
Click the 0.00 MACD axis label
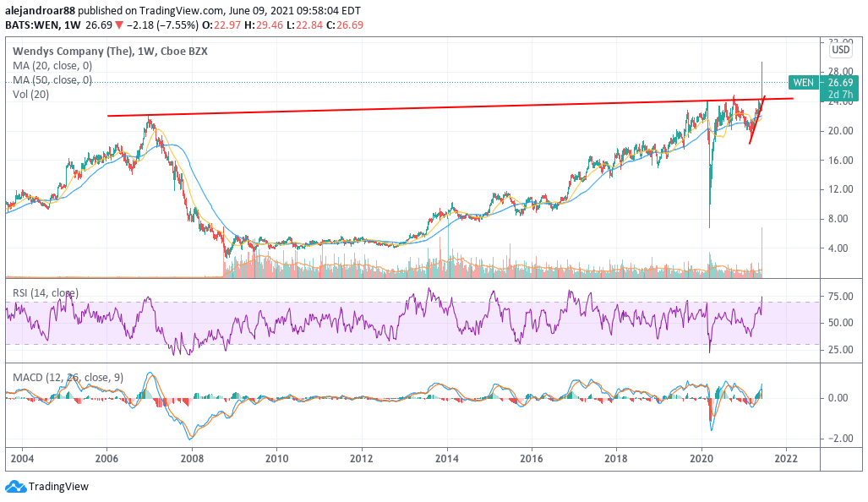point(838,397)
